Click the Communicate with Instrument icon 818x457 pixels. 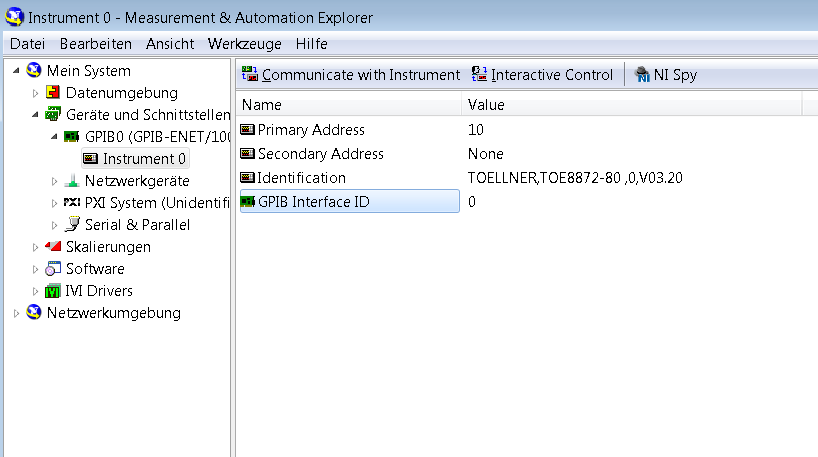click(x=250, y=75)
